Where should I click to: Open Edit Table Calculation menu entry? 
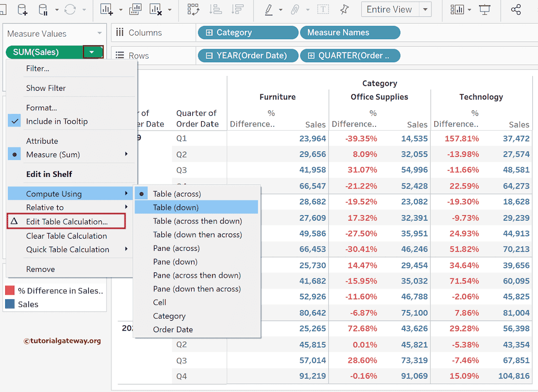(67, 221)
